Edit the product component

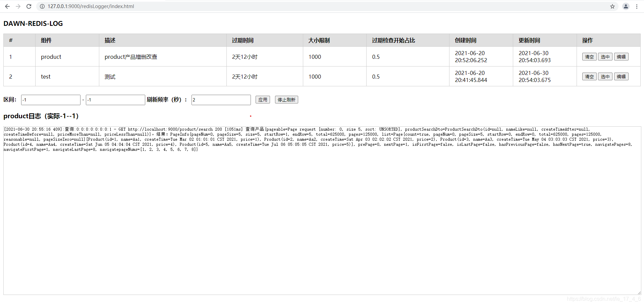point(621,57)
